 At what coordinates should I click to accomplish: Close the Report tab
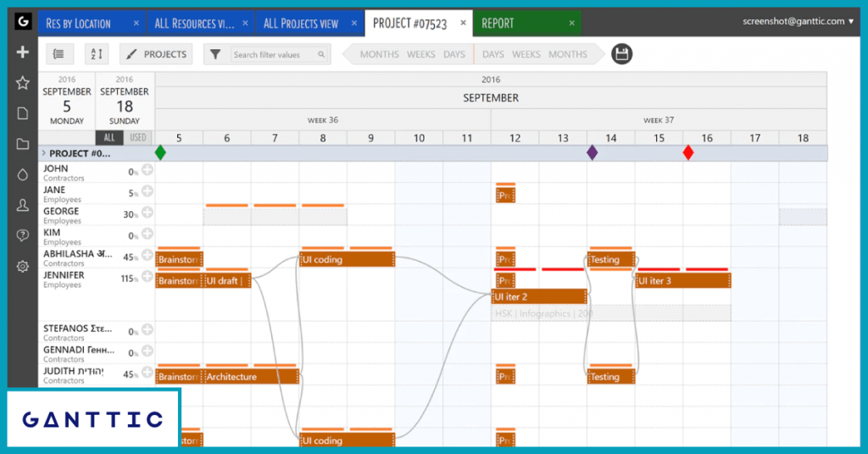[x=572, y=23]
